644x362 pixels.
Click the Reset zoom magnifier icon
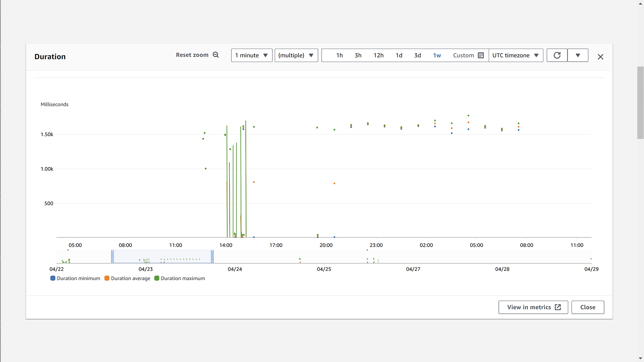pos(216,55)
